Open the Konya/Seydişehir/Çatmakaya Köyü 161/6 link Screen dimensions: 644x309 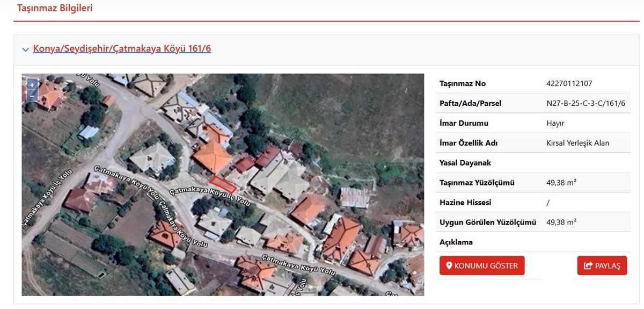122,49
